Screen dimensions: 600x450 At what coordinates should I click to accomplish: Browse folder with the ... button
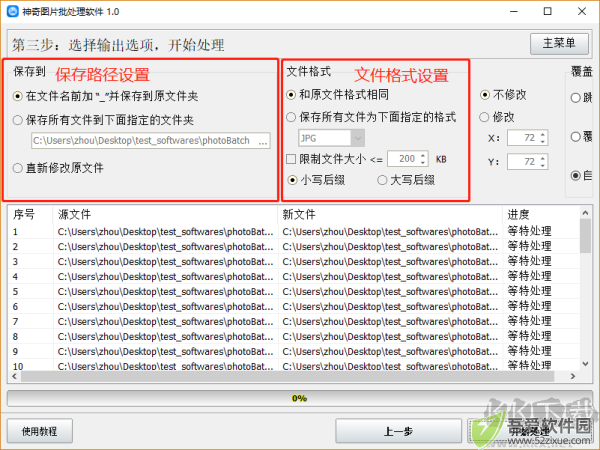point(263,141)
